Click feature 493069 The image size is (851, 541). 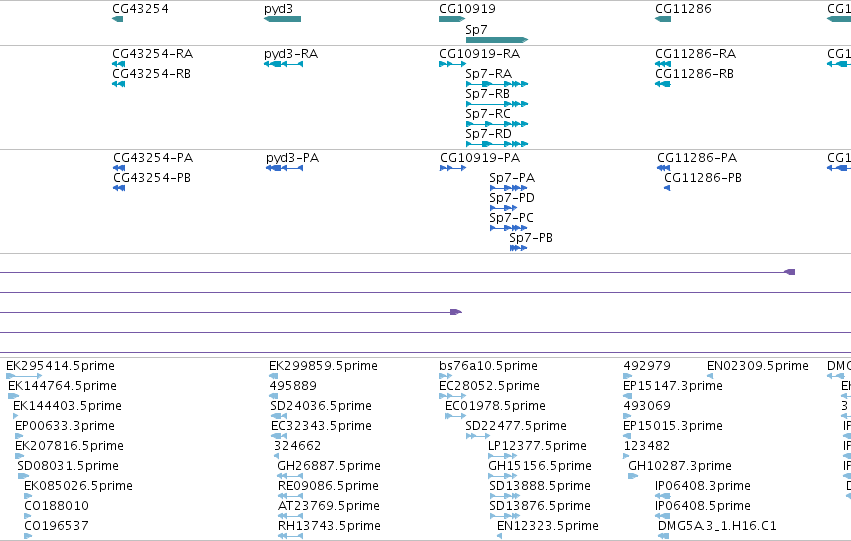coord(627,416)
